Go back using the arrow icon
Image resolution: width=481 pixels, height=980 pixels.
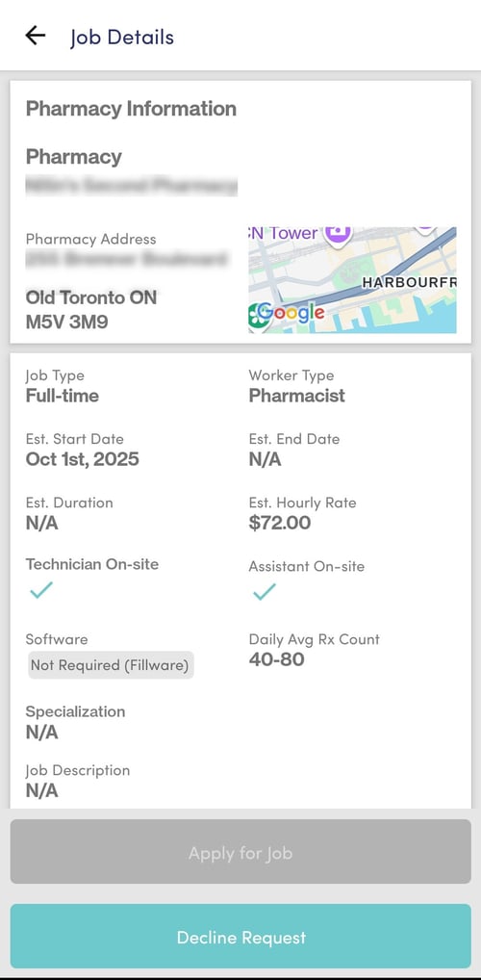pos(35,36)
